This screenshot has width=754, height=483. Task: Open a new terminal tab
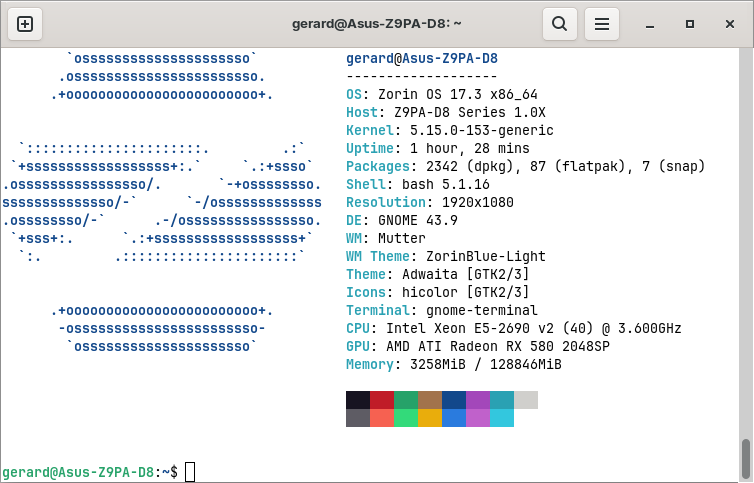25,23
